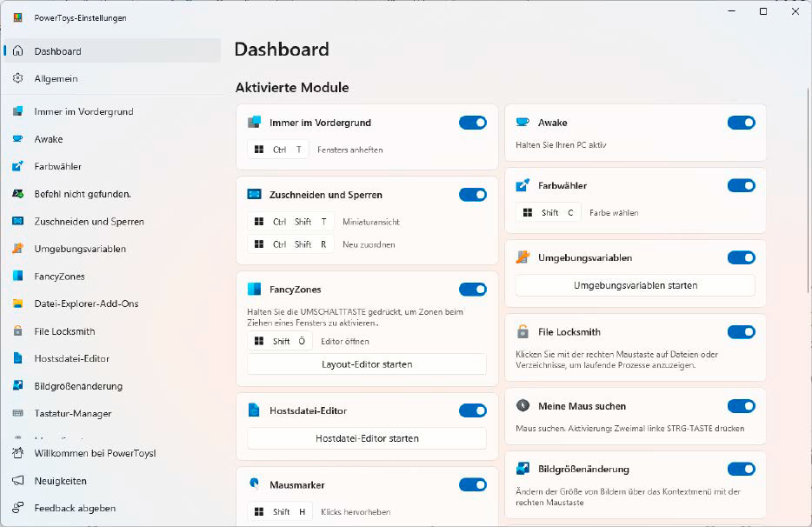Click the FancyZones sidebar icon
Viewport: 812px width, 527px height.
pyautogui.click(x=18, y=276)
